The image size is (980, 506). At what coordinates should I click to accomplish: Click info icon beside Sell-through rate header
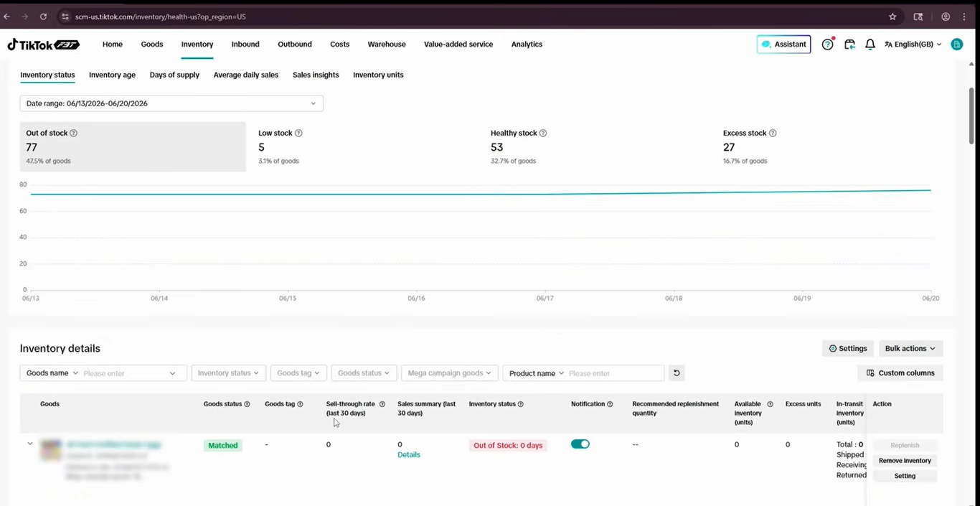pyautogui.click(x=382, y=404)
